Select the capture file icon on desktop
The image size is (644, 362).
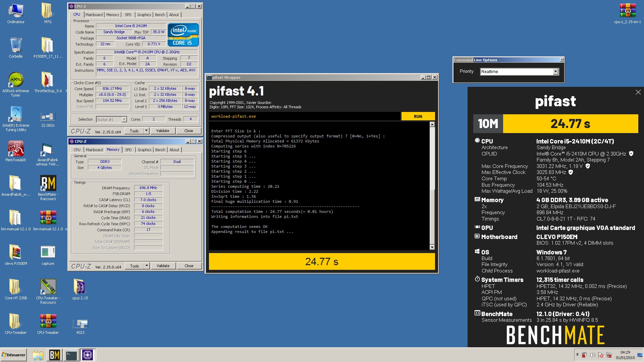pyautogui.click(x=48, y=255)
